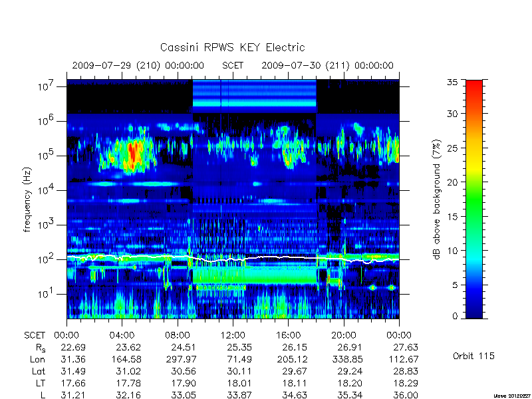Click the color bar tick label 20
The image size is (532, 399).
[452, 182]
